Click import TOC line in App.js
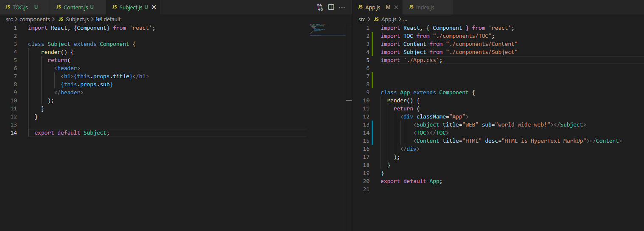The width and height of the screenshot is (644, 231). (437, 36)
